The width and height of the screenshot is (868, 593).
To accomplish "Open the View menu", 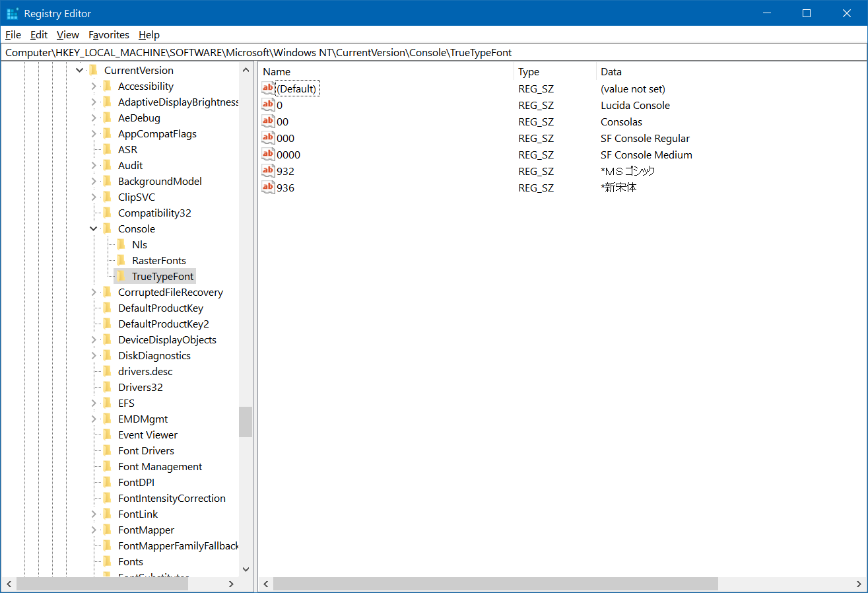I will [x=67, y=34].
